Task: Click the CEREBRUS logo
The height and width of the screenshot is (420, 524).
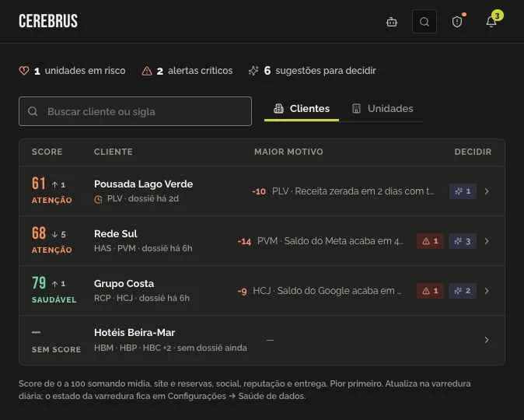Action: tap(48, 21)
